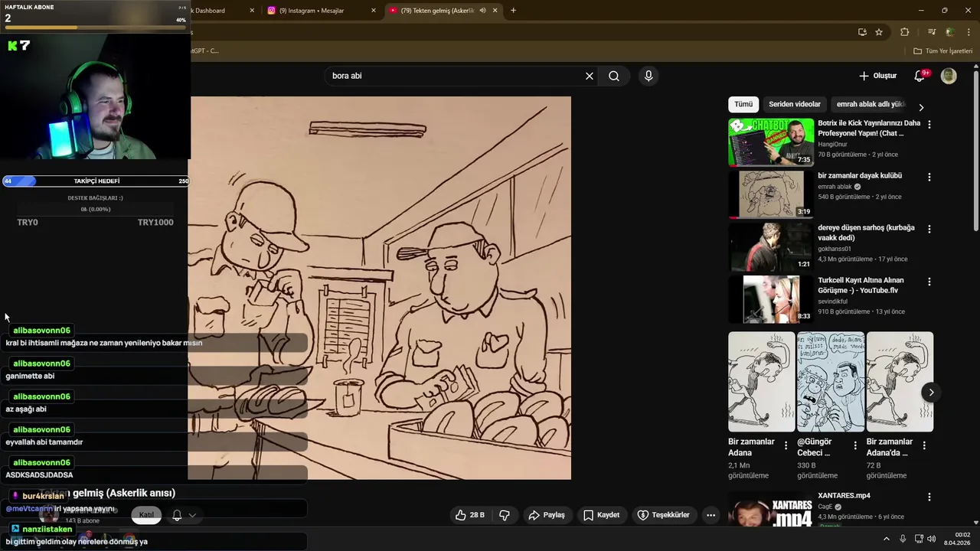
Task: Select the Seriden videolar chip
Action: [795, 104]
